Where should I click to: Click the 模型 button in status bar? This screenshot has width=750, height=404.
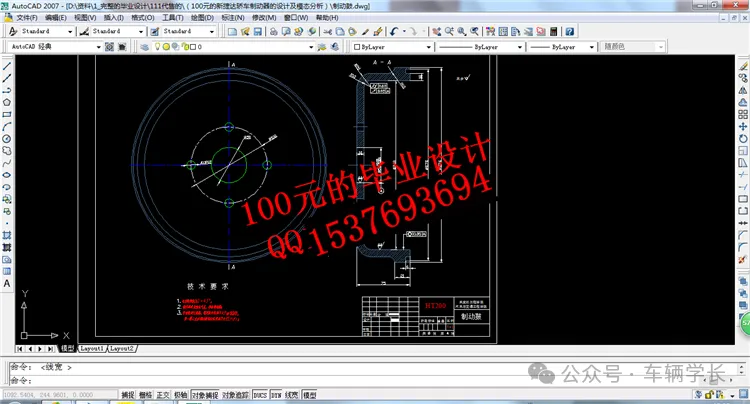[x=310, y=395]
